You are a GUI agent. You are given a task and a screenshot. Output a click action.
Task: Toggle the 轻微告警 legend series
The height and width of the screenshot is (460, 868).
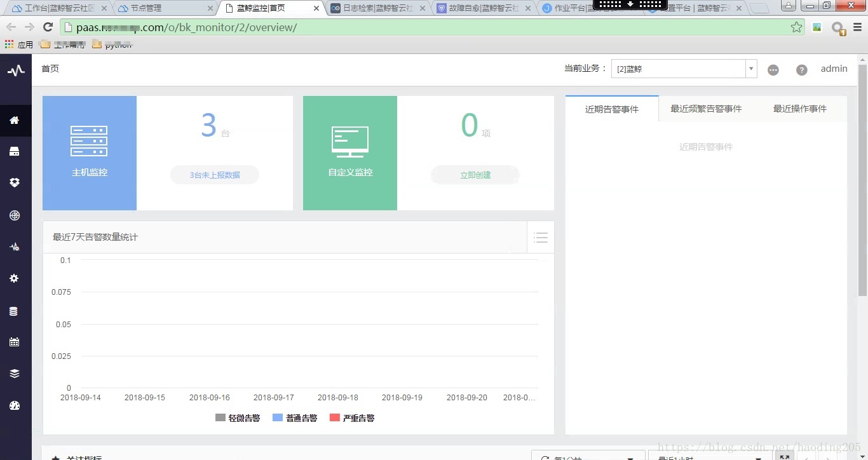pos(238,418)
